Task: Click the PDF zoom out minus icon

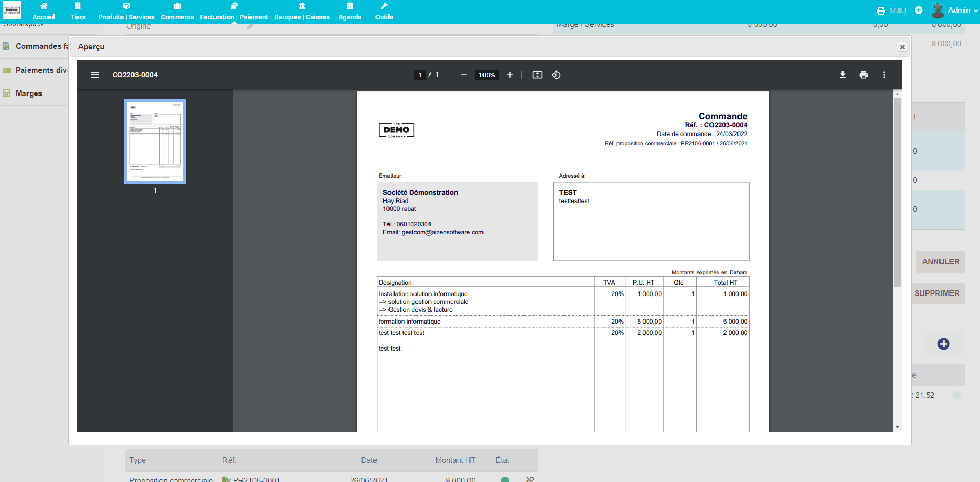Action: click(x=464, y=75)
